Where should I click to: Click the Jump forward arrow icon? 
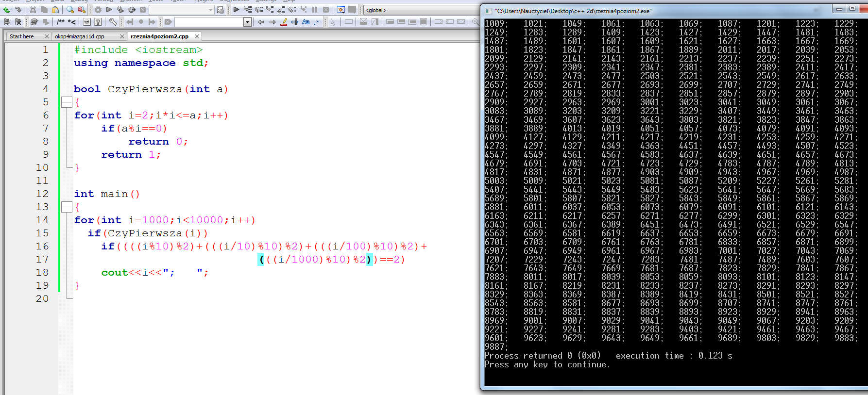point(152,22)
